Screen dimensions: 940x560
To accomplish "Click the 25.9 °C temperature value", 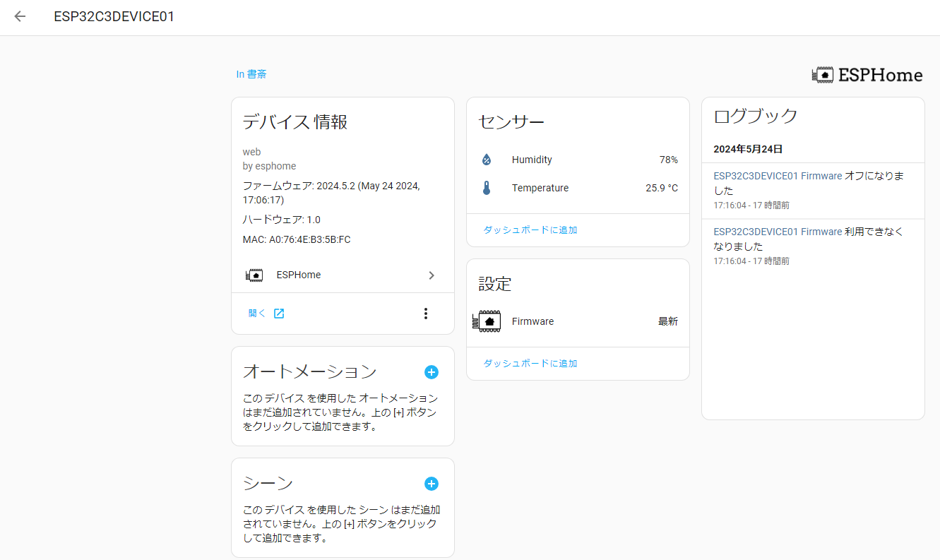I will (662, 189).
